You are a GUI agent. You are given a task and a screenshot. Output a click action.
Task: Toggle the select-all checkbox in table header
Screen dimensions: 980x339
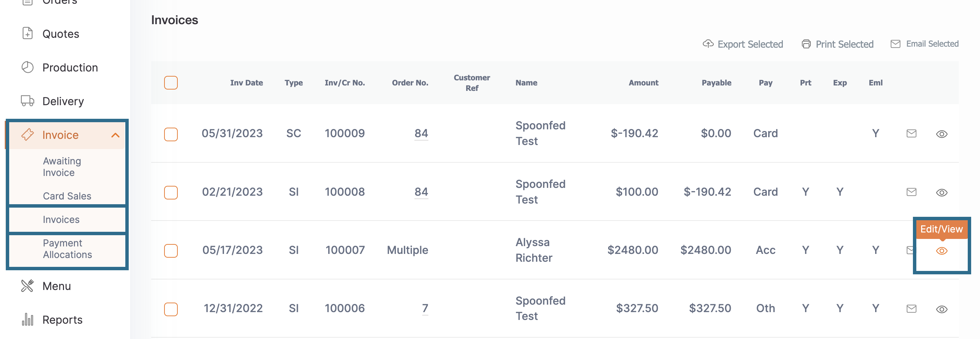171,83
